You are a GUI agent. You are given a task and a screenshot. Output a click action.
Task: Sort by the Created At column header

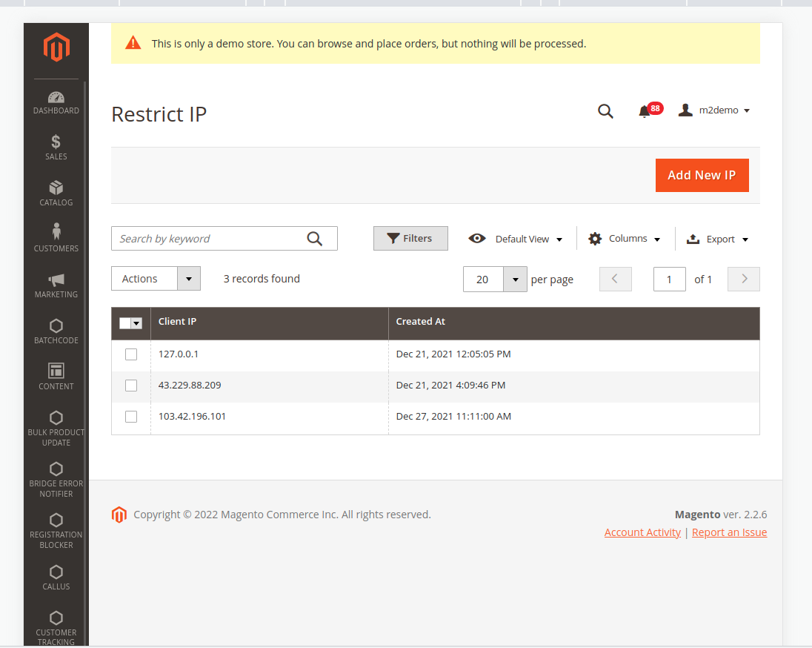coord(421,322)
